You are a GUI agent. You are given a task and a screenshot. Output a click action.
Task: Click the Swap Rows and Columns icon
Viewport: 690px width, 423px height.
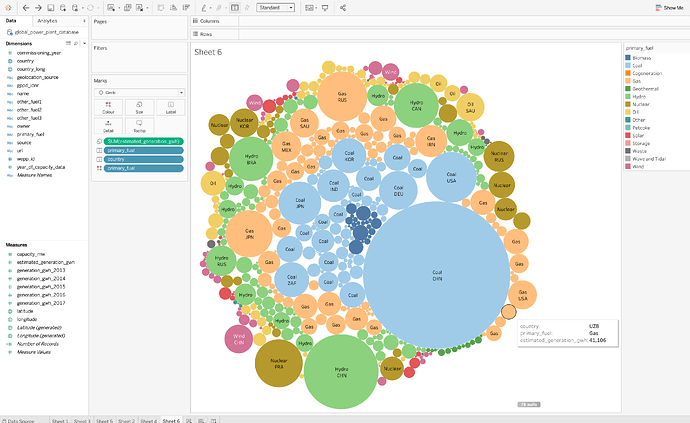[161, 7]
